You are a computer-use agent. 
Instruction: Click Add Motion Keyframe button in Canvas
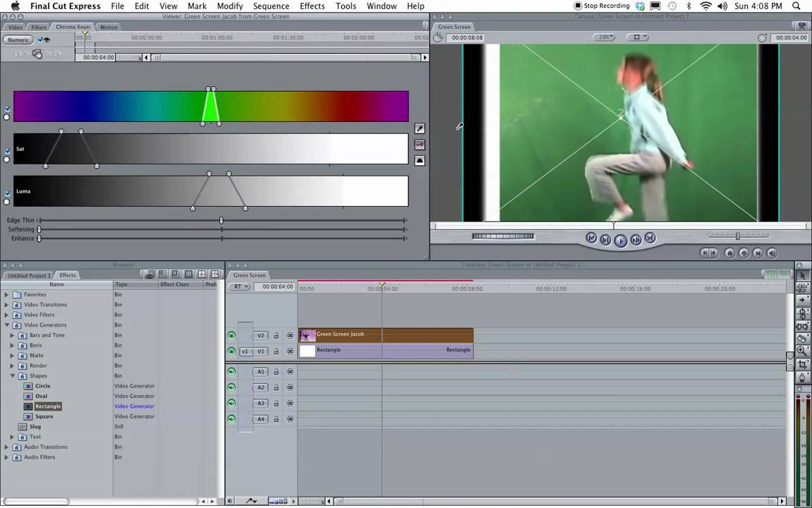[x=744, y=253]
